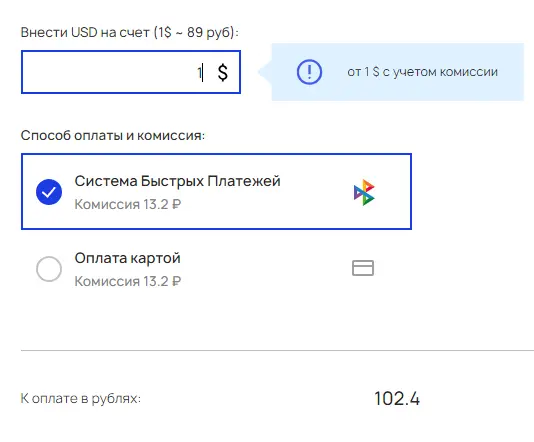Click the credit card icon

[x=363, y=268]
